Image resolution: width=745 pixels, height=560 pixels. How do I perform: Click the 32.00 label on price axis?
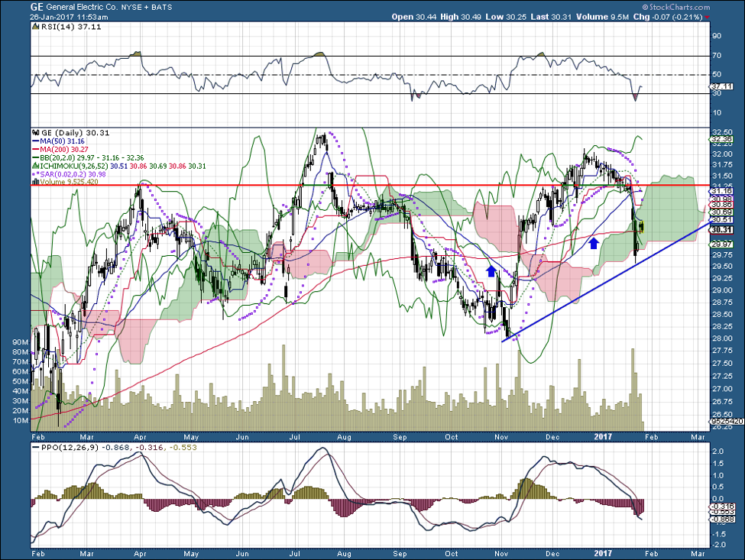(722, 154)
